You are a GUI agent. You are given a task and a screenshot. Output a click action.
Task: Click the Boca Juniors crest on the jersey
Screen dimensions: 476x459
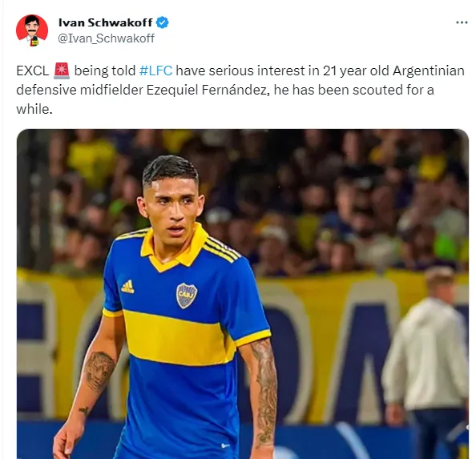(187, 296)
